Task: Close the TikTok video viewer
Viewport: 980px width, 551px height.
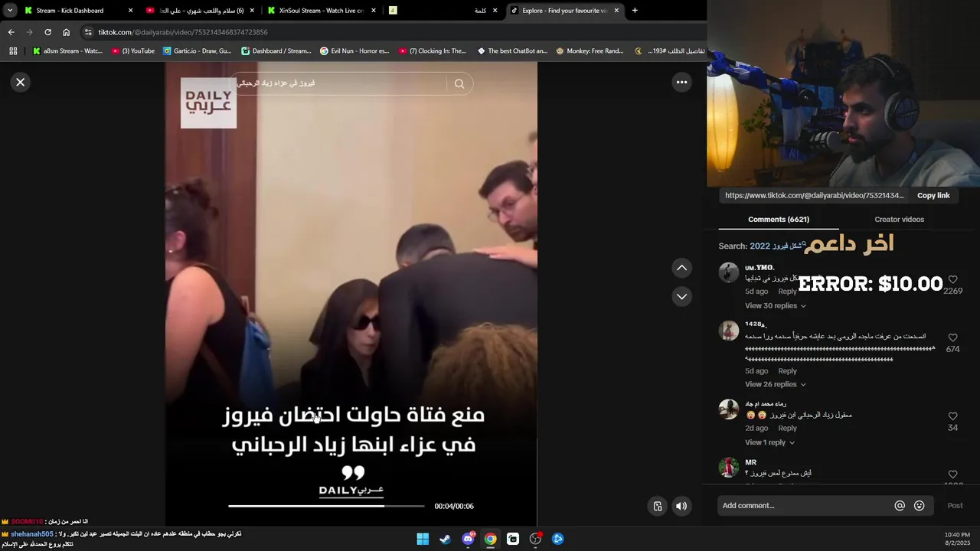Action: [x=21, y=82]
